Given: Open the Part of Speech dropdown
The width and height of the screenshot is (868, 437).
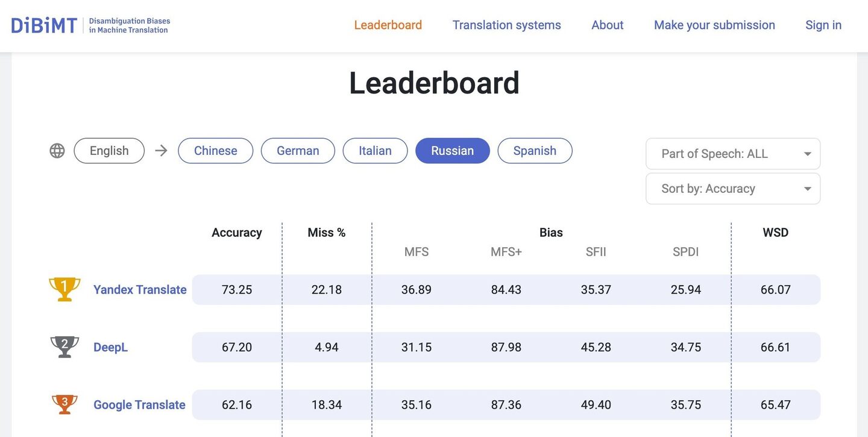Looking at the screenshot, I should 733,154.
